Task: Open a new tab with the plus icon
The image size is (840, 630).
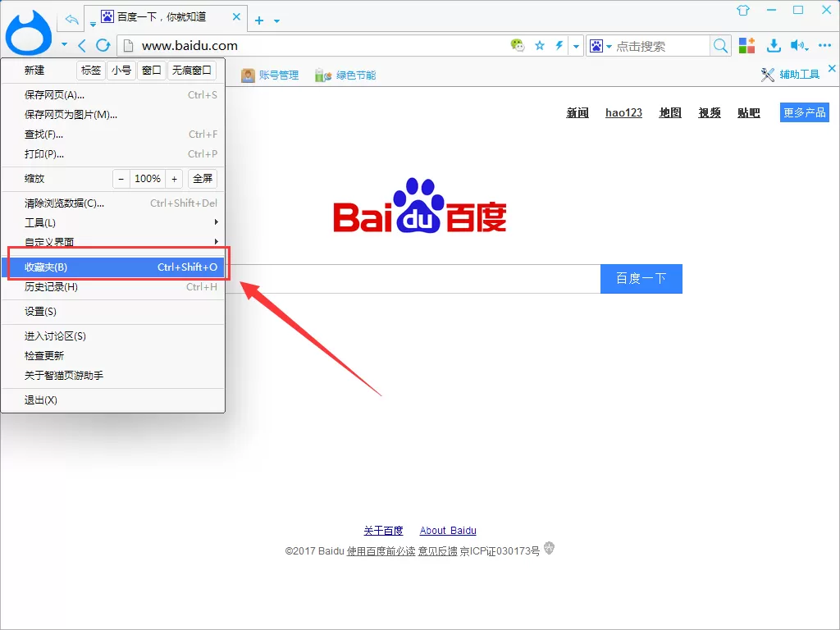Action: (259, 21)
